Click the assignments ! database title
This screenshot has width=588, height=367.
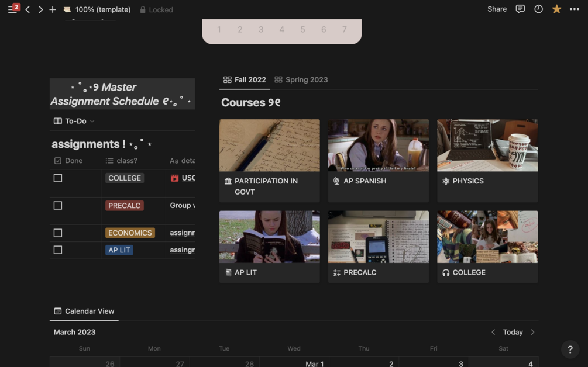(x=102, y=144)
